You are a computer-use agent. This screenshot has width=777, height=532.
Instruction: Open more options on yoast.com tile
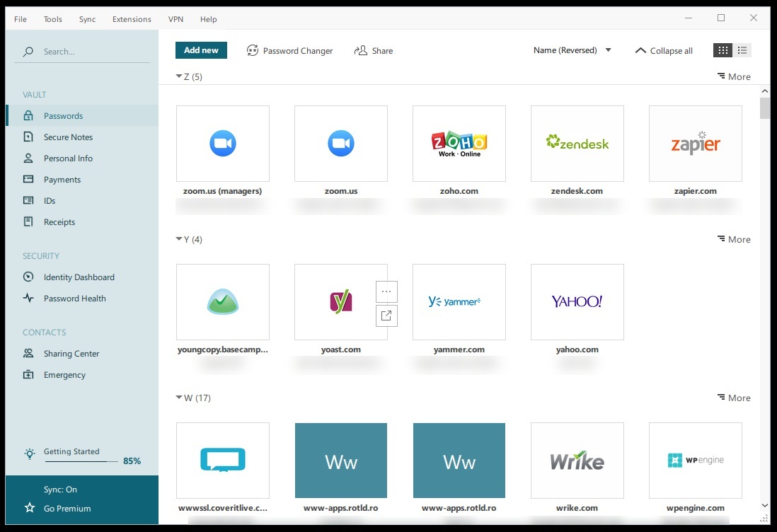click(386, 291)
